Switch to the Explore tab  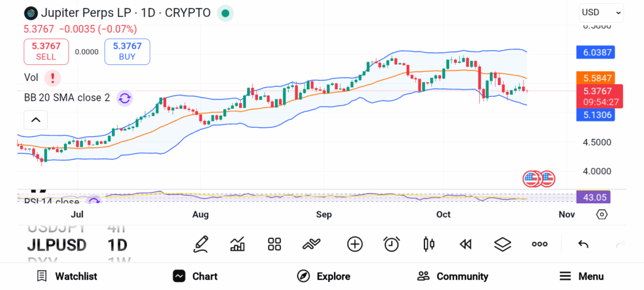[x=324, y=276]
